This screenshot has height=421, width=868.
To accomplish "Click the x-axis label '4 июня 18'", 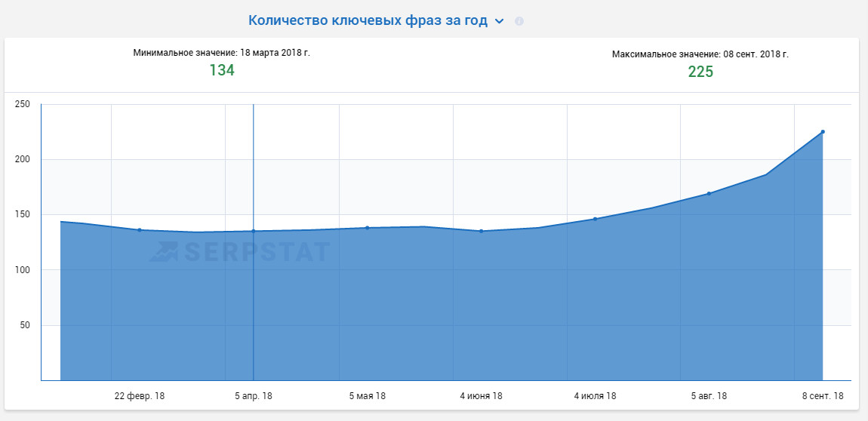I will (481, 396).
